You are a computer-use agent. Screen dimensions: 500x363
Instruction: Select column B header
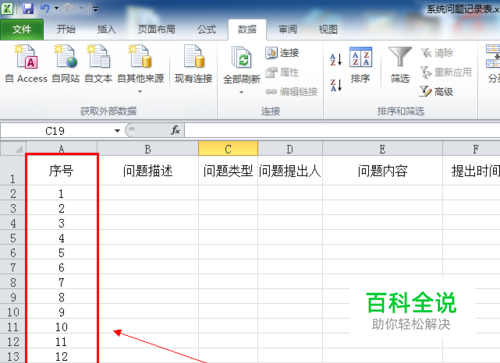148,149
